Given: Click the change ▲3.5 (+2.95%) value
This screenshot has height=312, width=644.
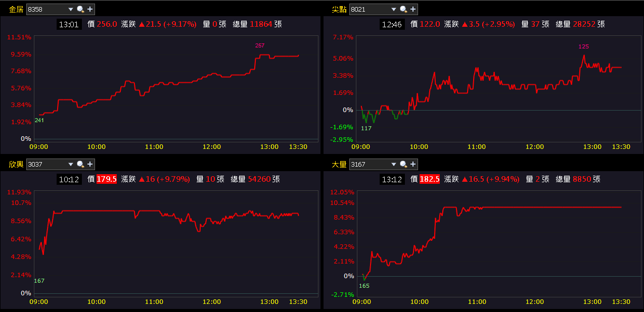Looking at the screenshot, I should (x=488, y=24).
